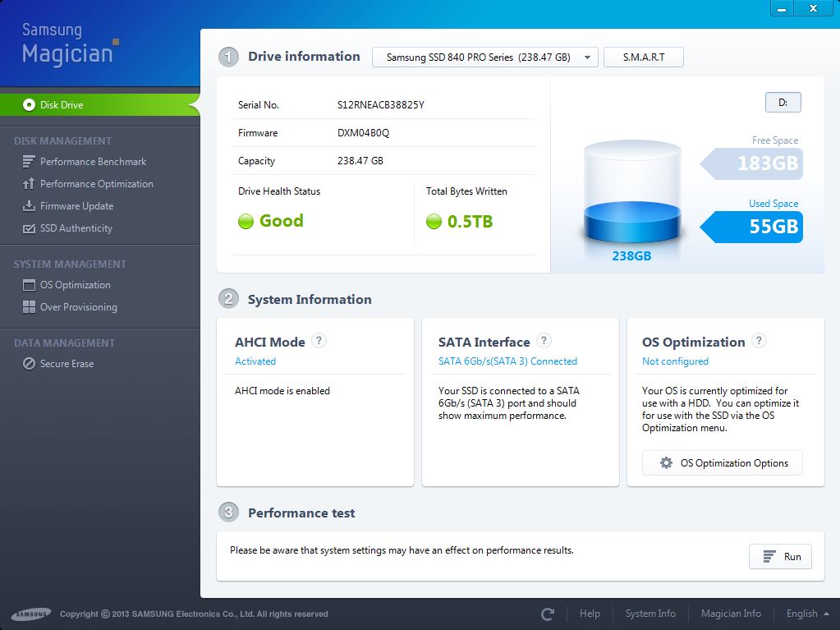Image resolution: width=840 pixels, height=630 pixels.
Task: Click the 'Not configured' status text
Action: 675,361
